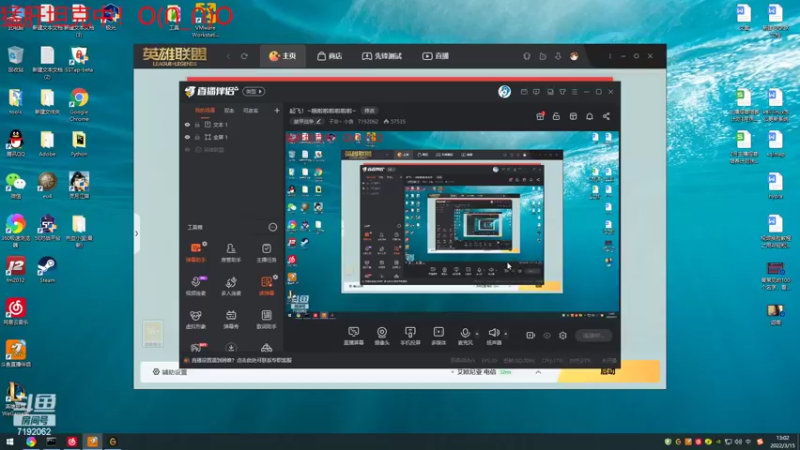Toggle the lock on 文本 1 source
This screenshot has width=800, height=450.
(x=197, y=124)
